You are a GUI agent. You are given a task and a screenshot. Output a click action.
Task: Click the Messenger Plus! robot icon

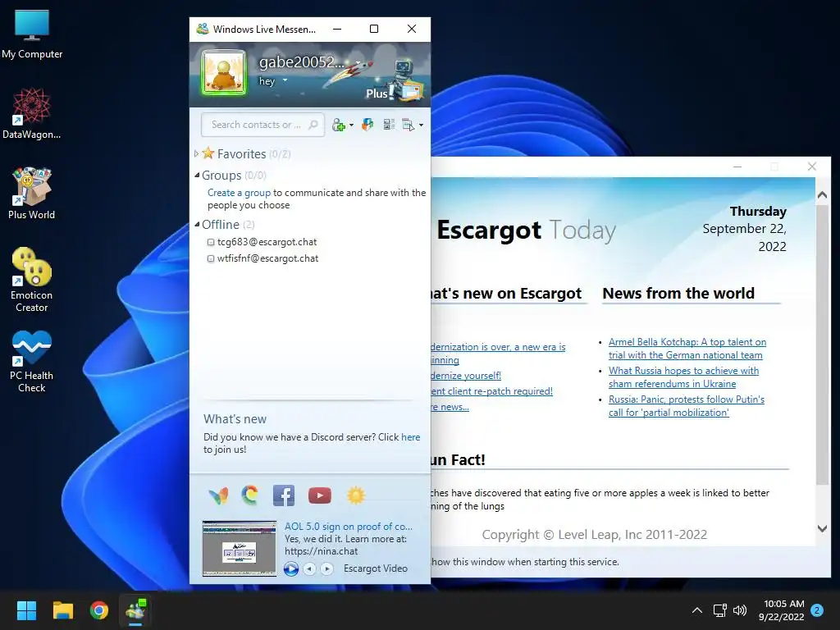pyautogui.click(x=407, y=80)
